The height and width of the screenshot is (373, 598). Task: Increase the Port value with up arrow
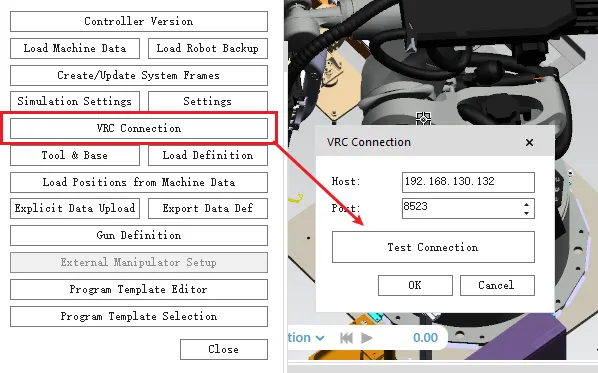point(526,204)
